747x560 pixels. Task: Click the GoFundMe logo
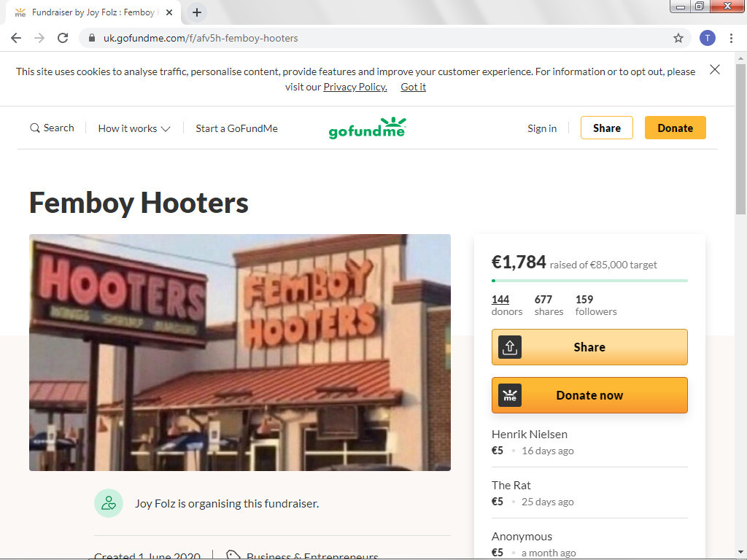click(x=368, y=128)
